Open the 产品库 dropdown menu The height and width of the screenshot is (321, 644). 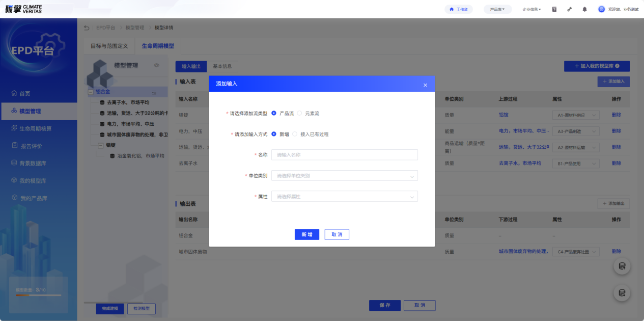pyautogui.click(x=497, y=9)
